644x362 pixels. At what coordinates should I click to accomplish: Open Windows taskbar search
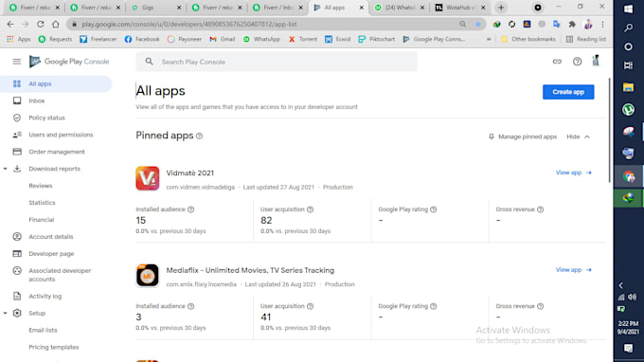pos(629,27)
